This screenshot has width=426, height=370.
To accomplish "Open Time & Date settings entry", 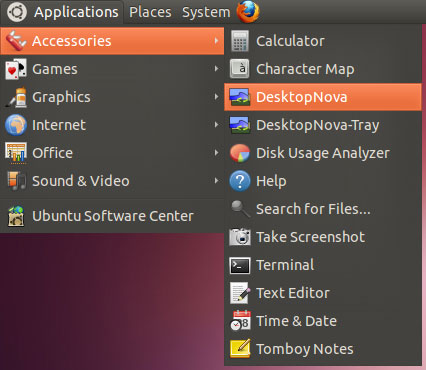I will pos(323,321).
